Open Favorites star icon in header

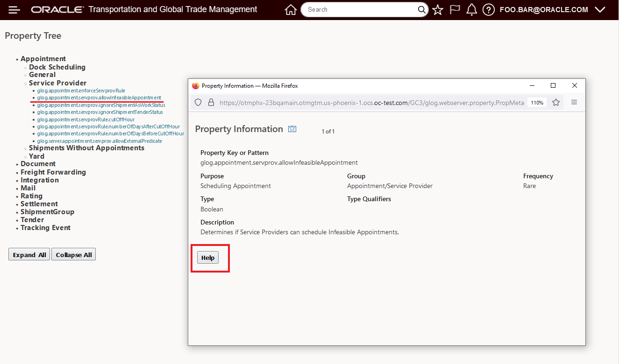tap(438, 10)
